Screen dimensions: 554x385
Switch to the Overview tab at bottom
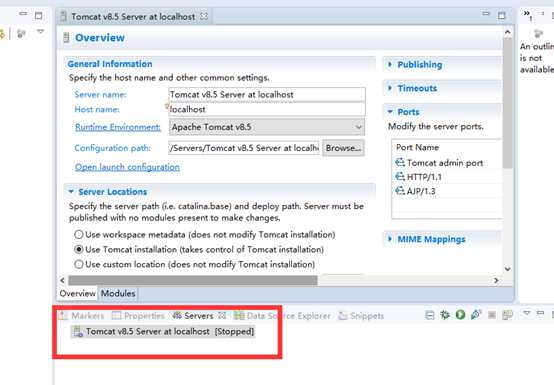point(77,293)
